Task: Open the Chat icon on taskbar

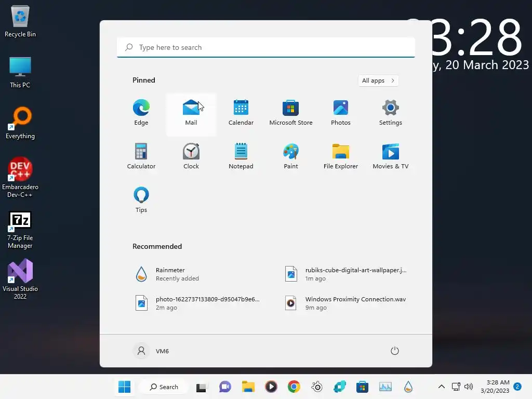Action: (x=224, y=387)
